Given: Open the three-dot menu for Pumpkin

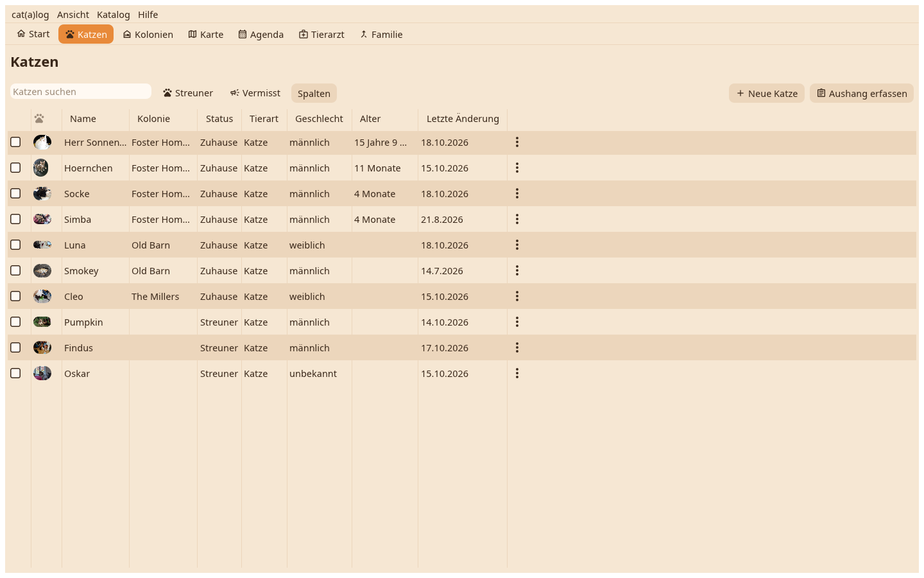Looking at the screenshot, I should [517, 322].
